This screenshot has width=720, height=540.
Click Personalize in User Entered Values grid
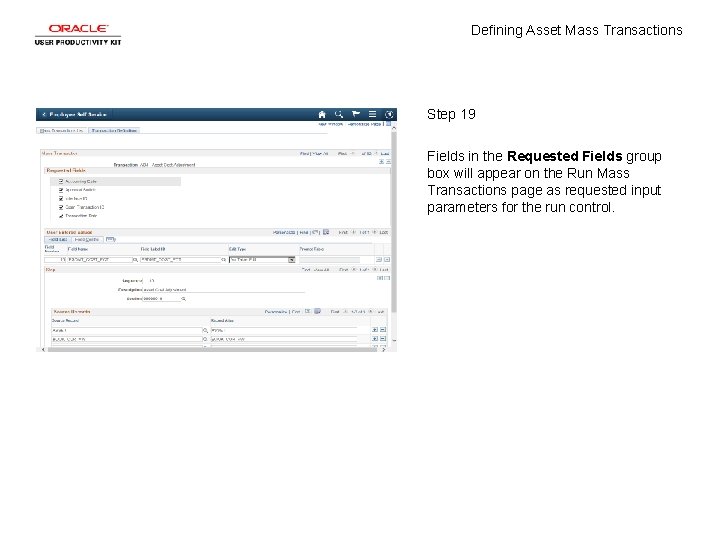(x=284, y=233)
